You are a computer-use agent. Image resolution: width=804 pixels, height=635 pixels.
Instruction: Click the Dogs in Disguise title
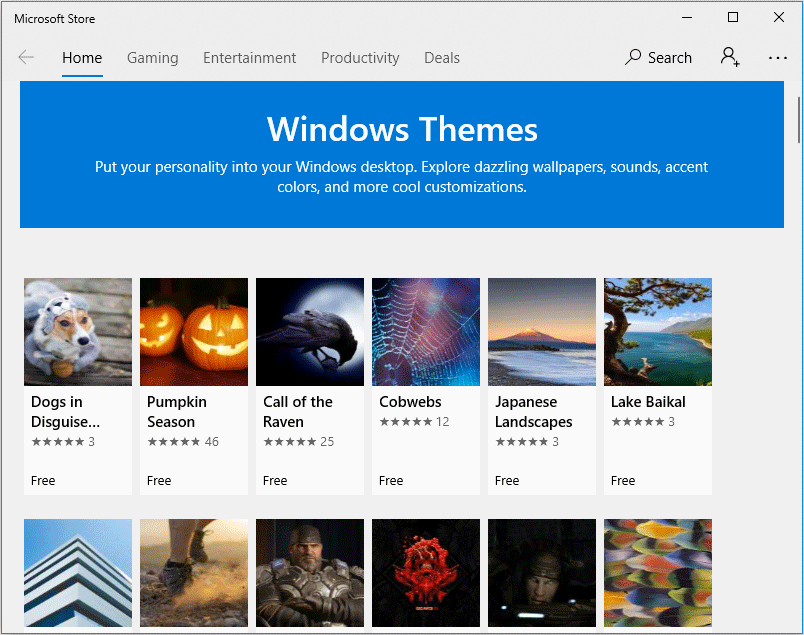pos(66,412)
